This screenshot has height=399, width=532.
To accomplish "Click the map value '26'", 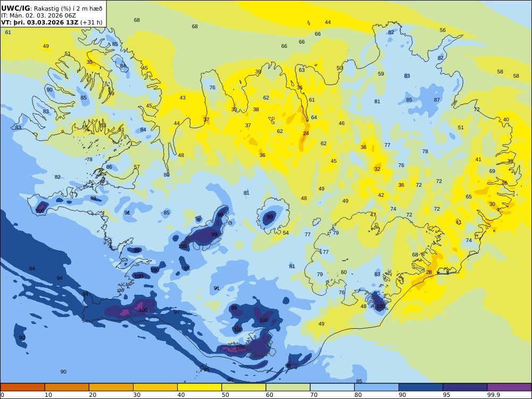I will [x=504, y=183].
